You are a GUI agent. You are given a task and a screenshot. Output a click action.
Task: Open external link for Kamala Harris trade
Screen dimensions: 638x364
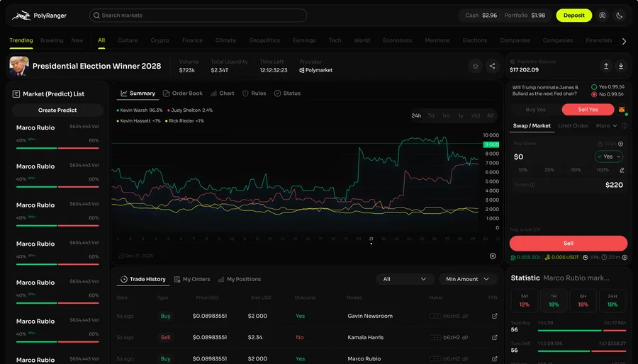(x=494, y=337)
